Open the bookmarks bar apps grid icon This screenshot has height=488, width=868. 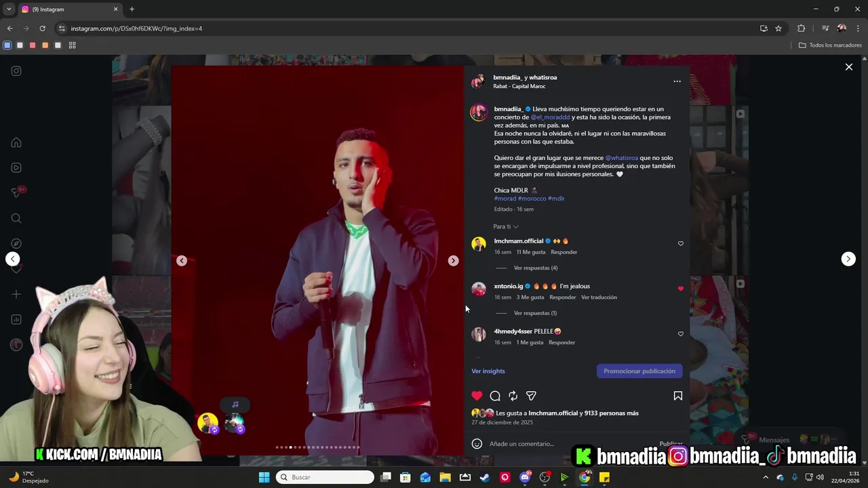(72, 45)
